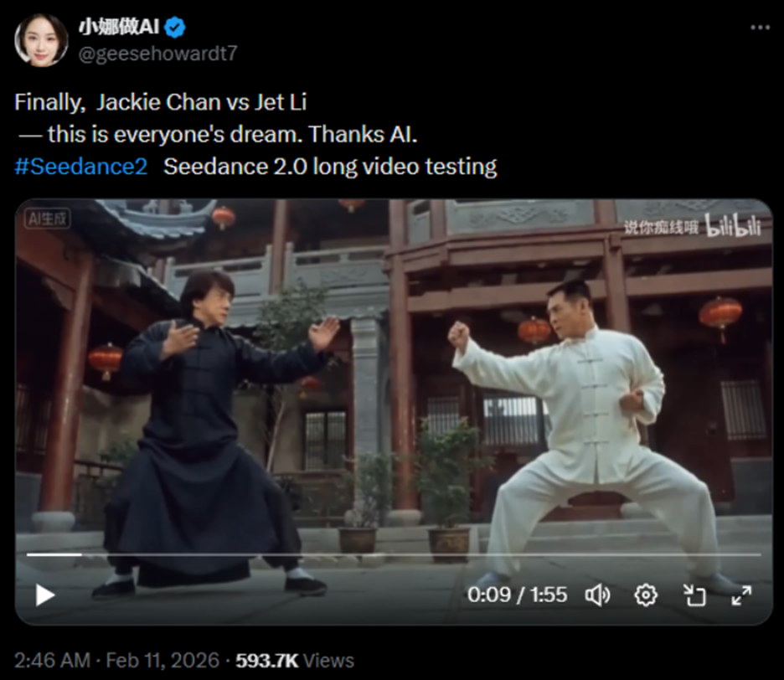Click the 0:09 / 1:55 time display
This screenshot has height=680, width=784.
coord(517,595)
